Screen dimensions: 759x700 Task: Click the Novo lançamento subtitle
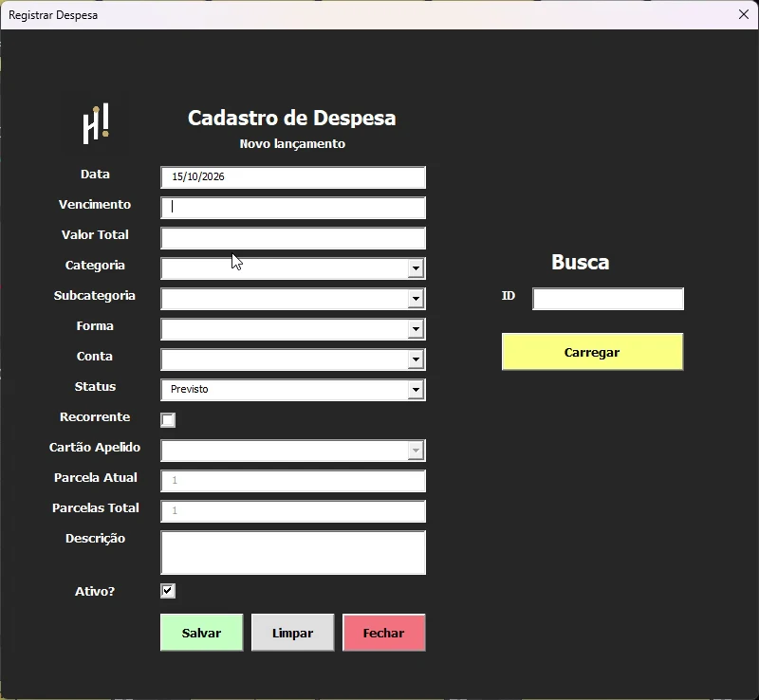click(x=292, y=144)
